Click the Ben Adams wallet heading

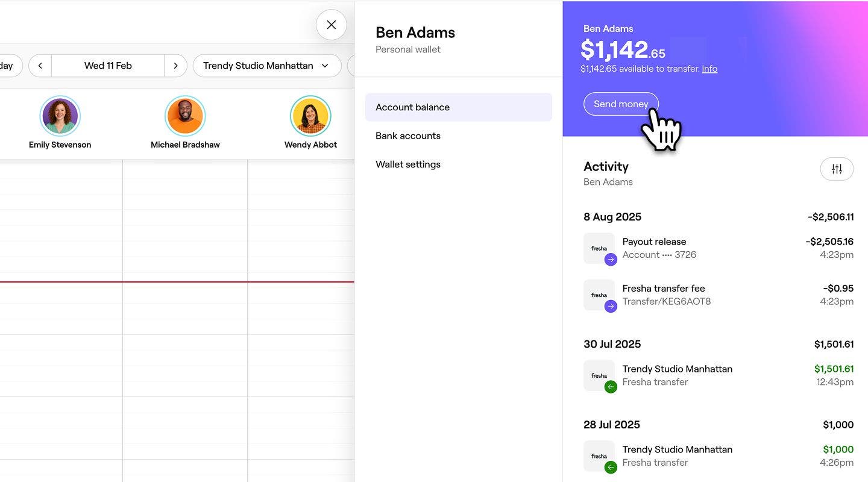(x=415, y=33)
